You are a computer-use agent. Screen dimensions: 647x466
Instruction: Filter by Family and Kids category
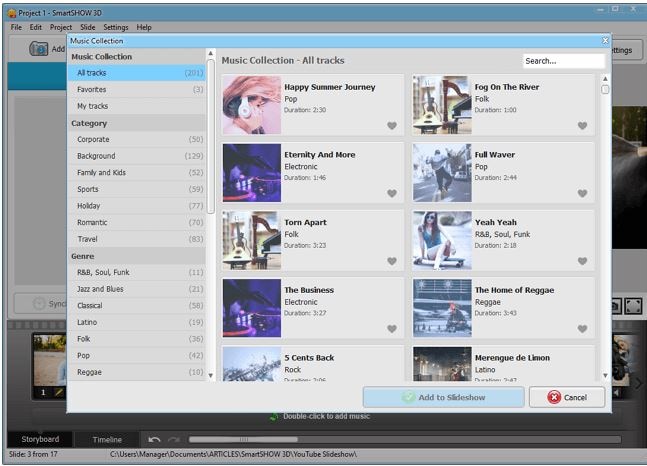137,173
